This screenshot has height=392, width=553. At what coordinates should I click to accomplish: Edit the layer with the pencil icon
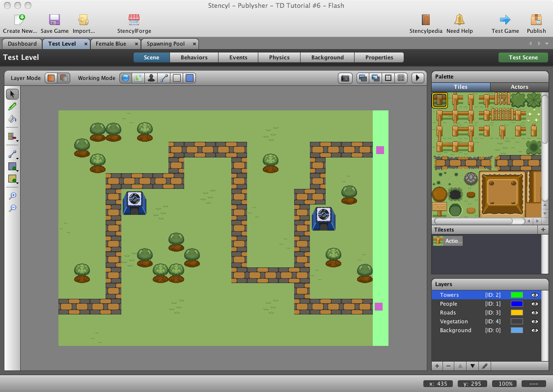point(485,366)
